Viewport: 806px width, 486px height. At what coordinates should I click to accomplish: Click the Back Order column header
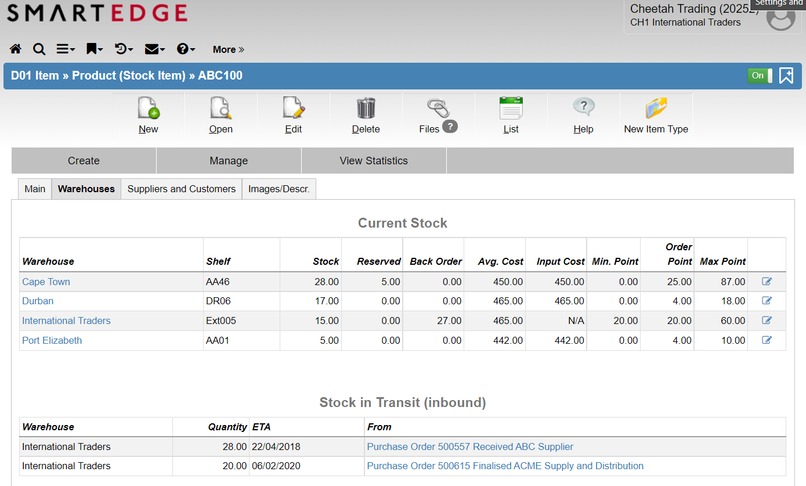435,261
